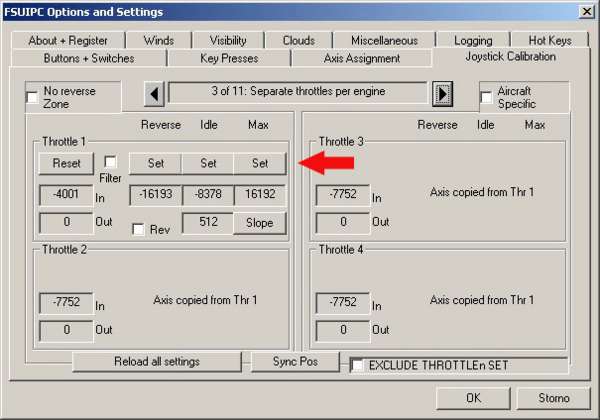Check the Rev checkbox for Throttle 1
Viewport: 600px width, 420px height.
[138, 229]
